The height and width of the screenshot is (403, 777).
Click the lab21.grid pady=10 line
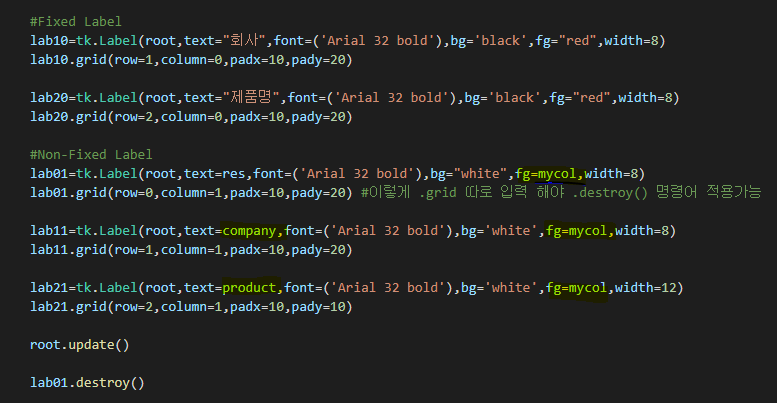pyautogui.click(x=191, y=307)
